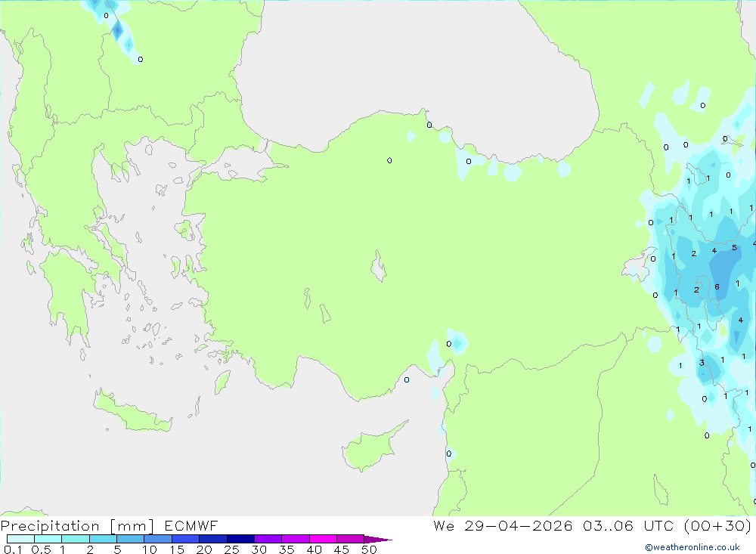Click the "ECMWF" model label
Image resolution: width=756 pixels, height=554 pixels.
(x=191, y=526)
